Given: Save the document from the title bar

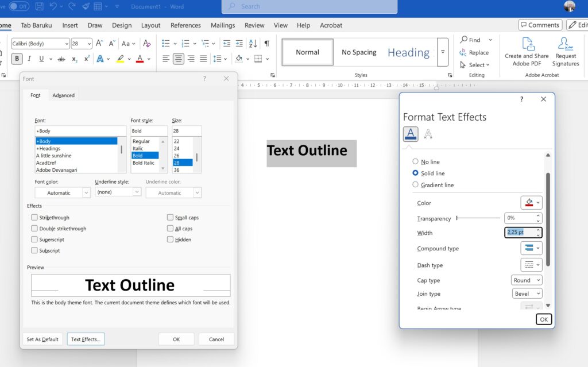Looking at the screenshot, I should (38, 6).
